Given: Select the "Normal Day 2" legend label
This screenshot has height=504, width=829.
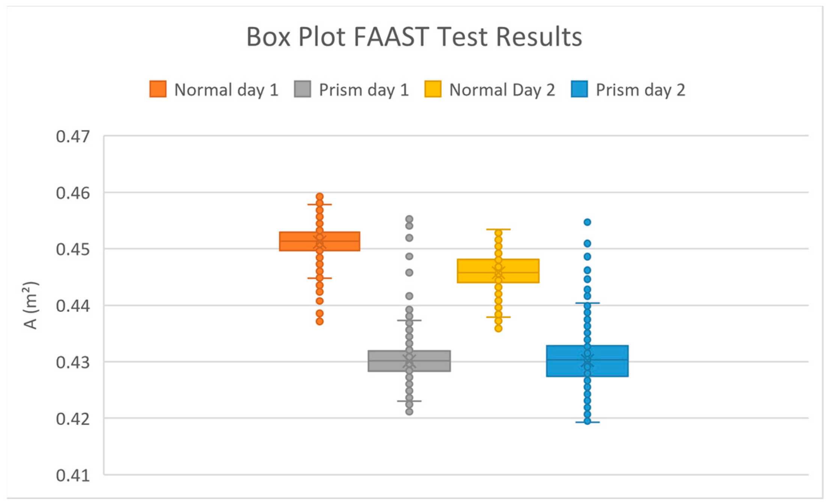Looking at the screenshot, I should click(502, 90).
